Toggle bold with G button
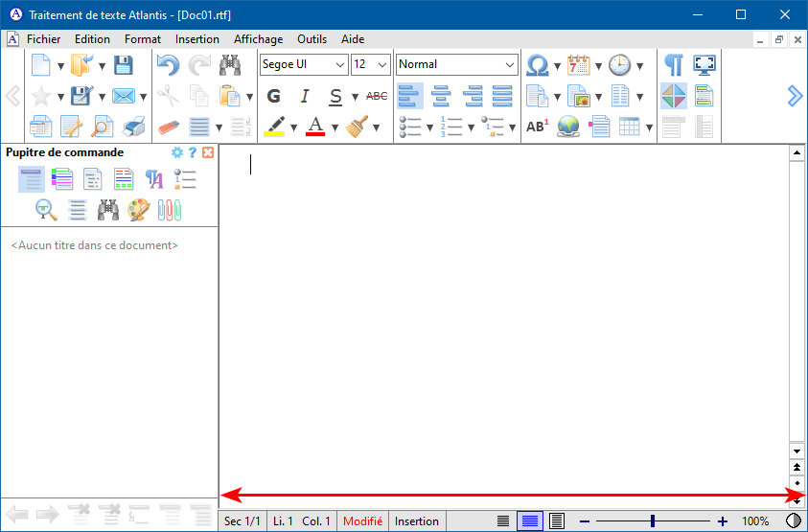808x532 pixels. point(273,96)
